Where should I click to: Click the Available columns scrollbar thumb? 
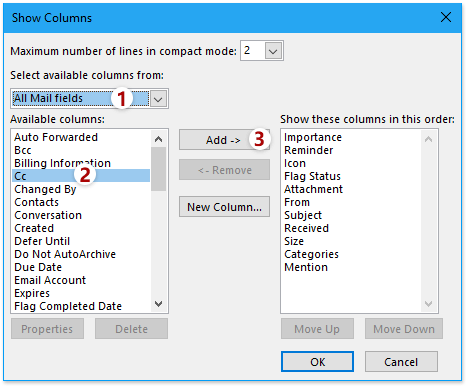pyautogui.click(x=159, y=169)
